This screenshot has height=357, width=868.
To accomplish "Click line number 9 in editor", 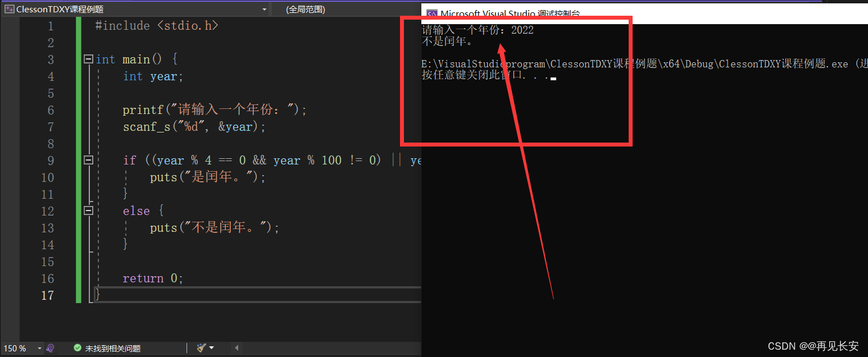I will (51, 161).
